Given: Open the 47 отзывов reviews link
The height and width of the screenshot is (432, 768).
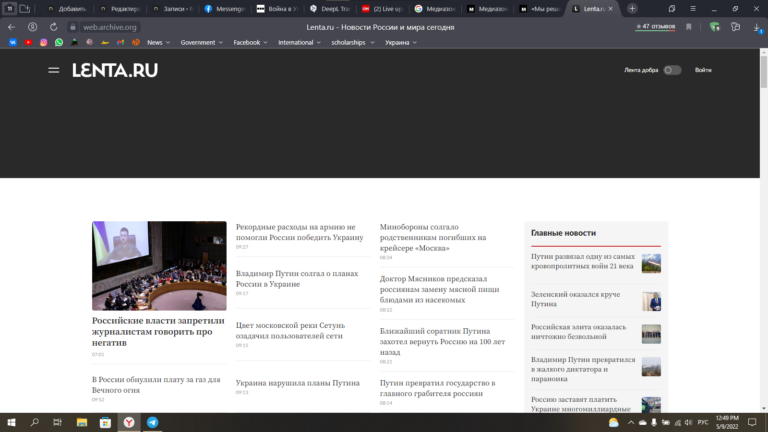Looking at the screenshot, I should (655, 26).
